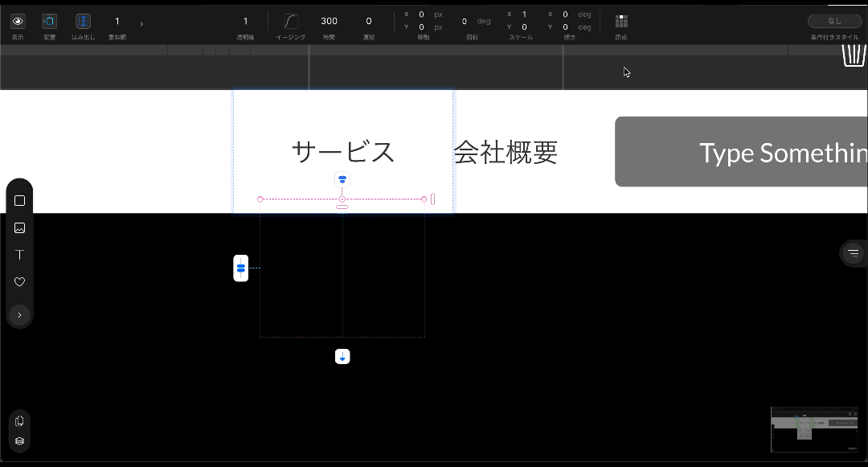This screenshot has width=868, height=467.
Task: Select the 会社概要 menu text
Action: pos(506,153)
